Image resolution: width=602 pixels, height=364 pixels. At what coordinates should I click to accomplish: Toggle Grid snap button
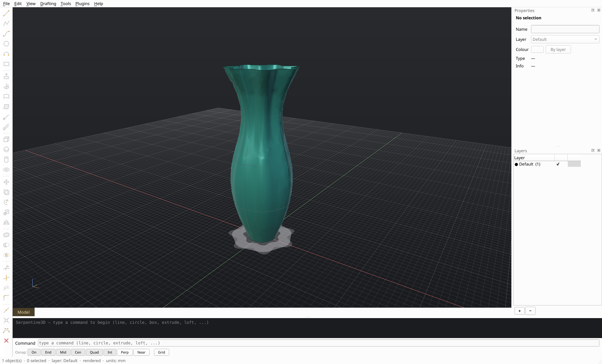pyautogui.click(x=162, y=352)
